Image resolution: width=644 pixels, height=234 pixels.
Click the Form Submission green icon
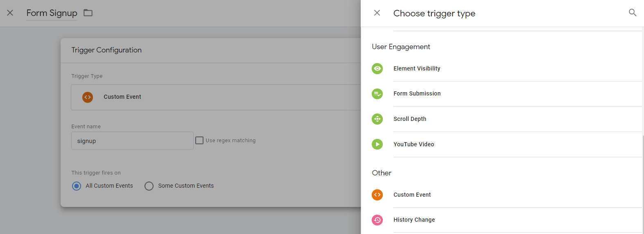[x=377, y=94]
